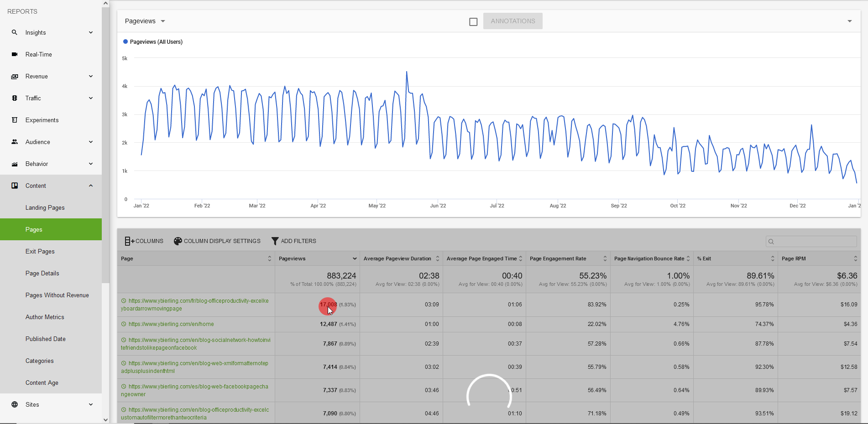Toggle the Pageviews (All Users) legend

pyautogui.click(x=152, y=41)
